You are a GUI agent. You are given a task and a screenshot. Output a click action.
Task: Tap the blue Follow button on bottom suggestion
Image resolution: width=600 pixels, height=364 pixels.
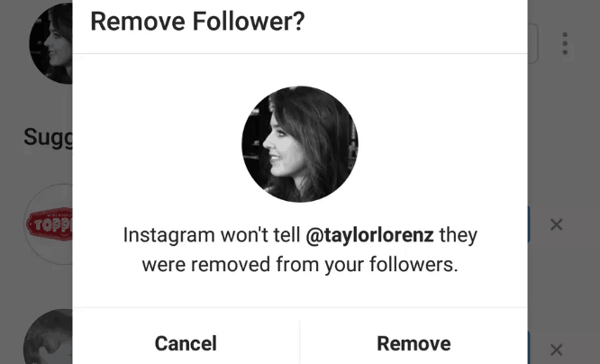pyautogui.click(x=530, y=347)
